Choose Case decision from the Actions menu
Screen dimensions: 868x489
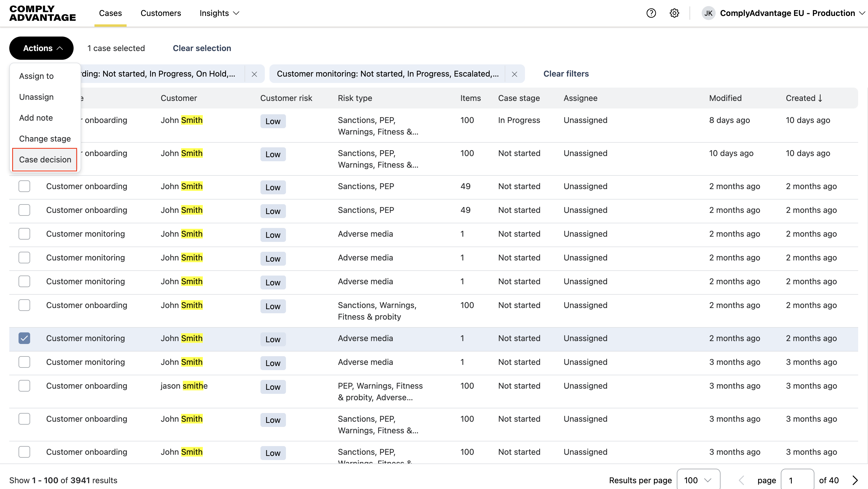[45, 160]
